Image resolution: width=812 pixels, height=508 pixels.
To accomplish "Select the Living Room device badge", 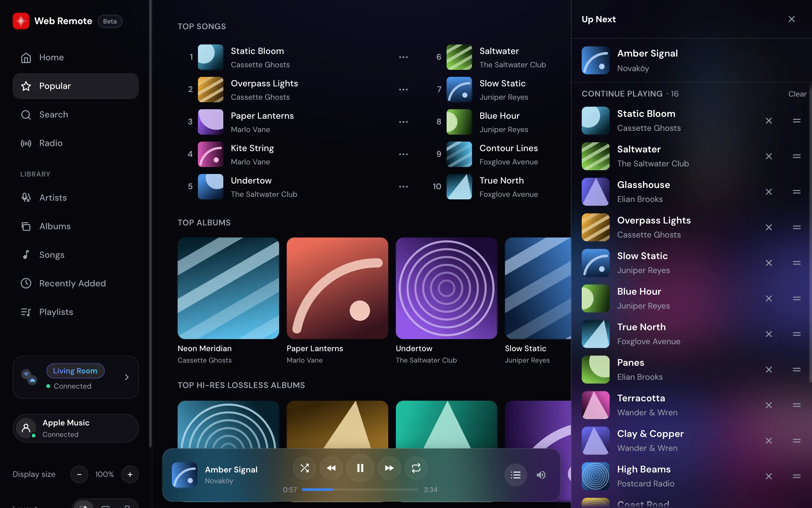I will pos(75,371).
